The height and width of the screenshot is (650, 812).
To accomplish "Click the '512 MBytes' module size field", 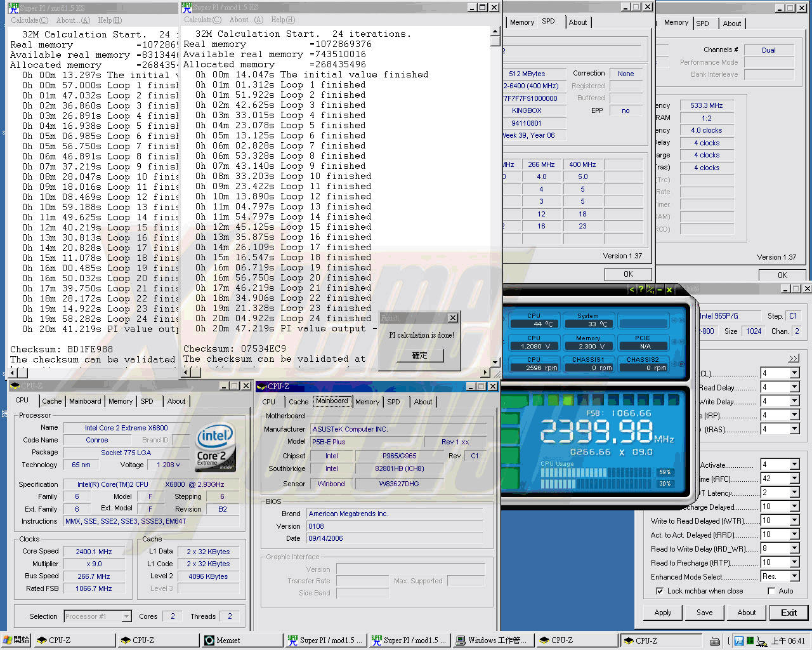I will point(527,74).
